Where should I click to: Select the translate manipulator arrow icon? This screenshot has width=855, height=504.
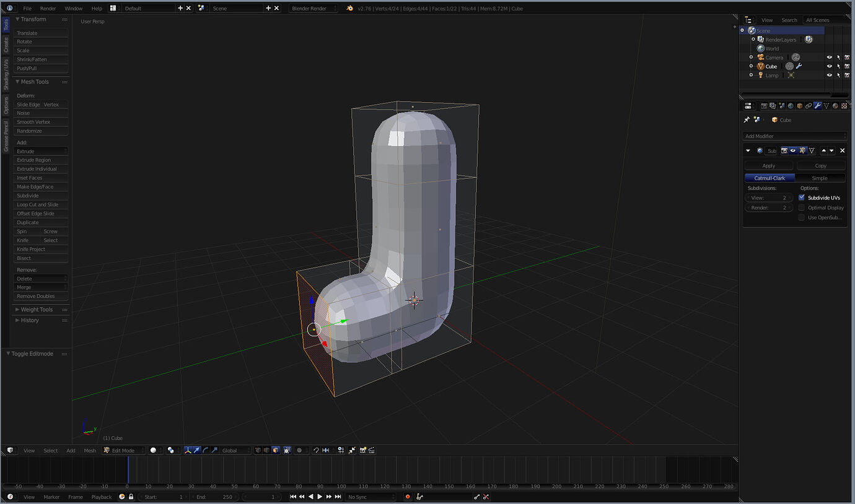[196, 450]
